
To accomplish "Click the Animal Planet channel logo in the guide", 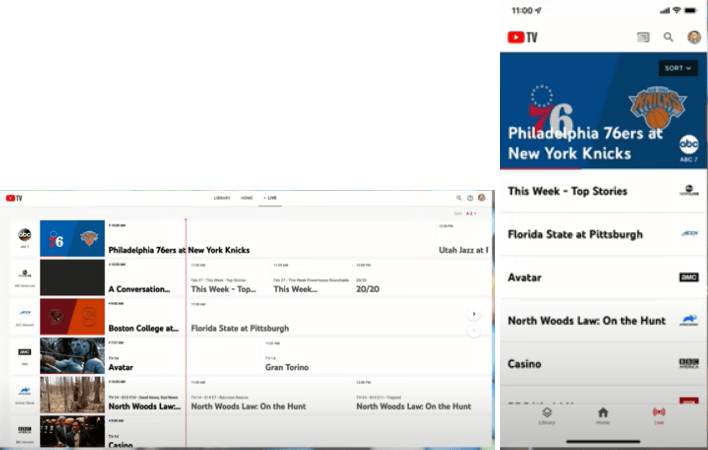I will pyautogui.click(x=24, y=390).
